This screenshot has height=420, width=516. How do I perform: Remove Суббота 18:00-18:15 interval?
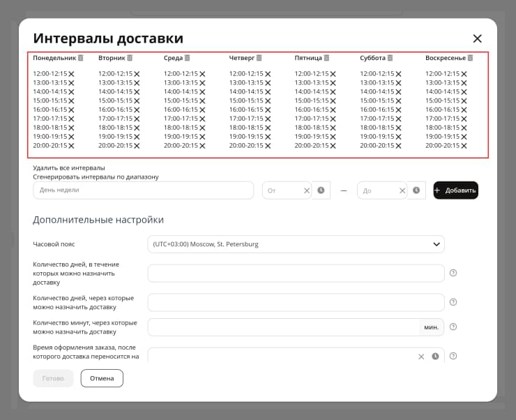click(x=399, y=128)
